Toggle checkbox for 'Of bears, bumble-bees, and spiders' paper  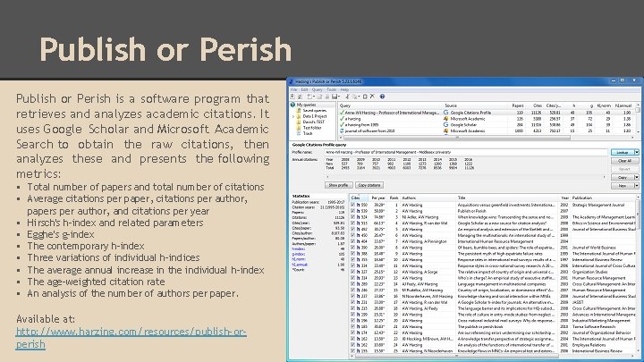click(352, 248)
